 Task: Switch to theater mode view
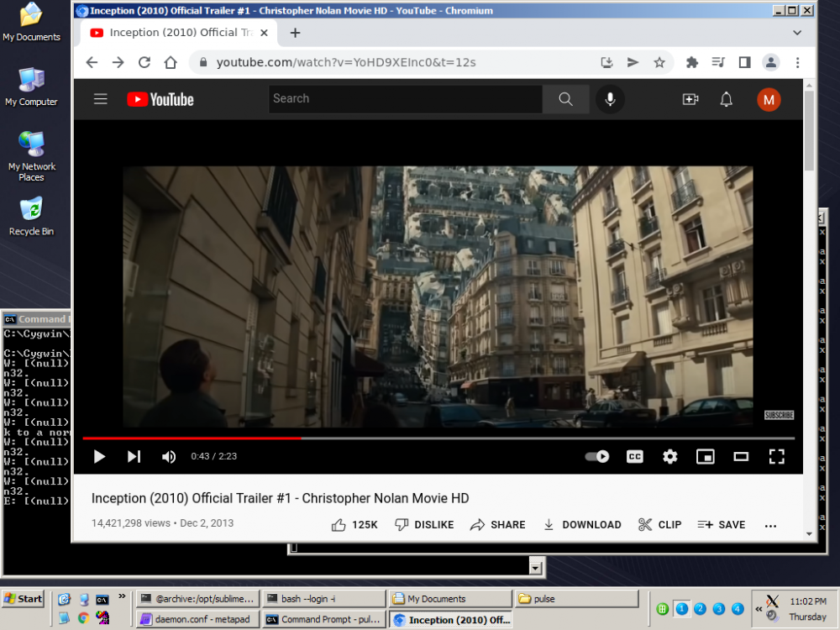741,456
